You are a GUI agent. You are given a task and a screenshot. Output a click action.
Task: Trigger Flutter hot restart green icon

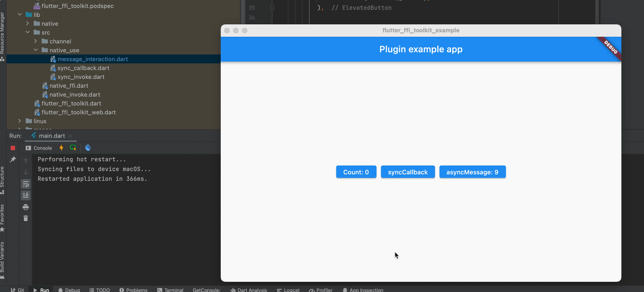click(x=73, y=148)
